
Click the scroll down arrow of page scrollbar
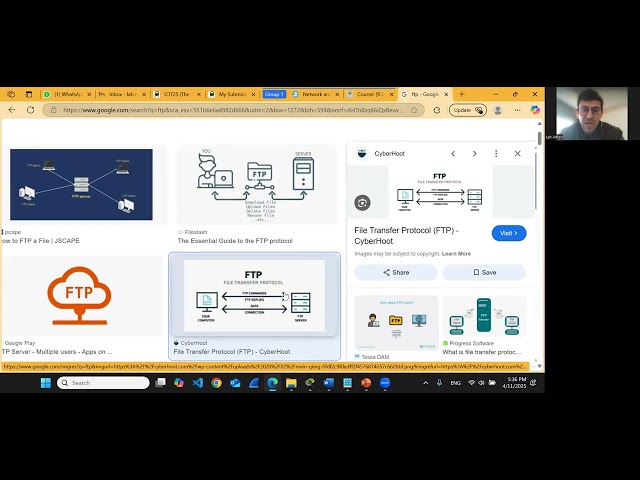pos(540,366)
